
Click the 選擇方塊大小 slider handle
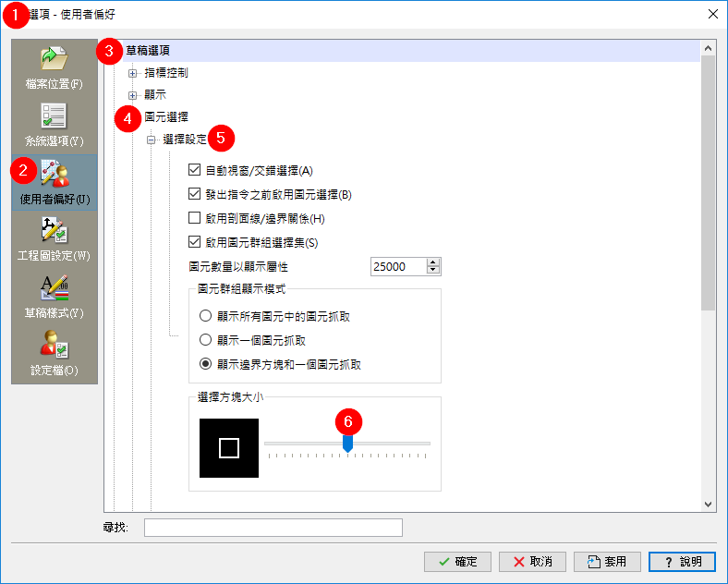pyautogui.click(x=347, y=444)
